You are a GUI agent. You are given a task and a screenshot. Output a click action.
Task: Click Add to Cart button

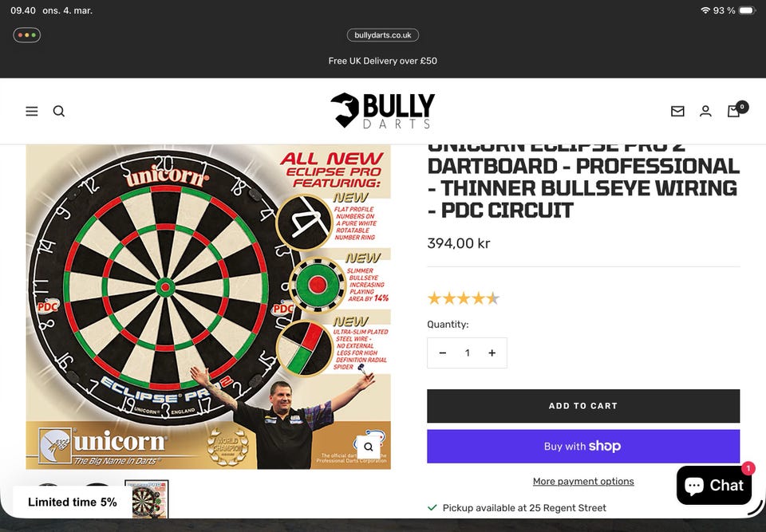[x=583, y=406]
